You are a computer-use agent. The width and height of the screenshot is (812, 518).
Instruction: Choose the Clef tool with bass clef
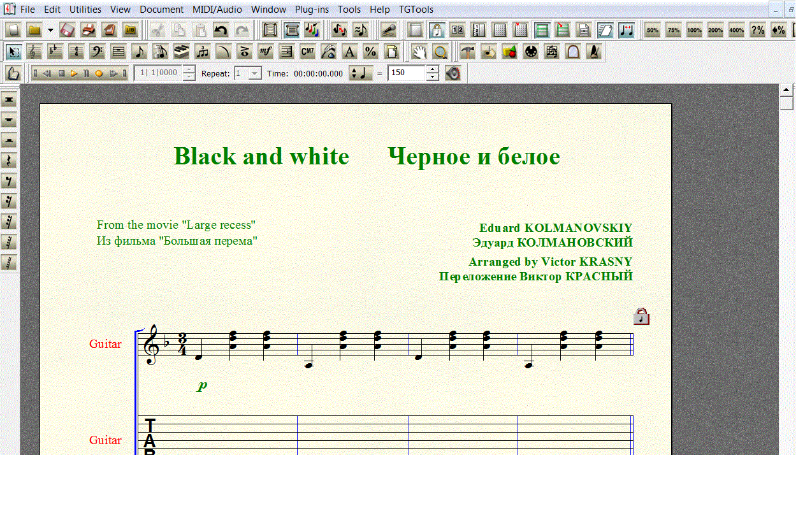click(97, 52)
